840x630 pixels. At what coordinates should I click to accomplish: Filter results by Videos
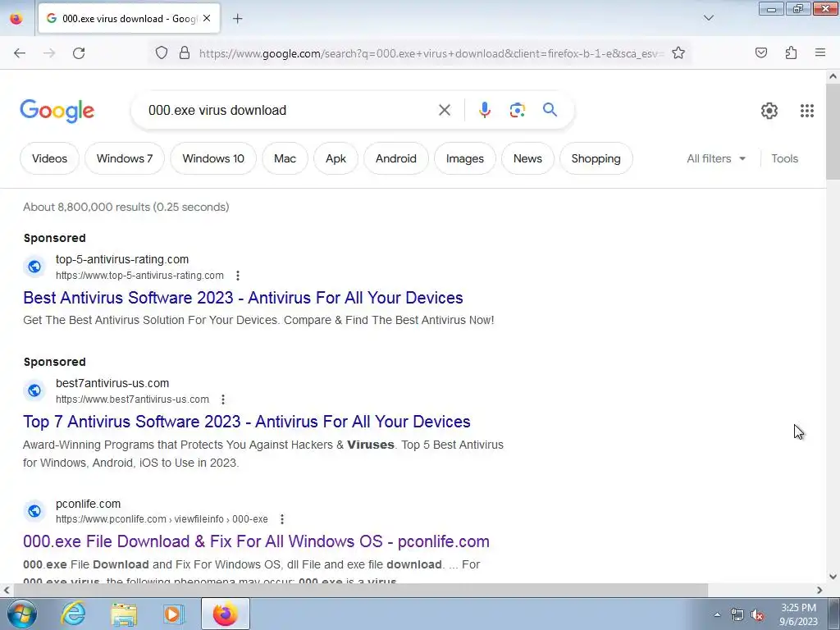tap(49, 158)
